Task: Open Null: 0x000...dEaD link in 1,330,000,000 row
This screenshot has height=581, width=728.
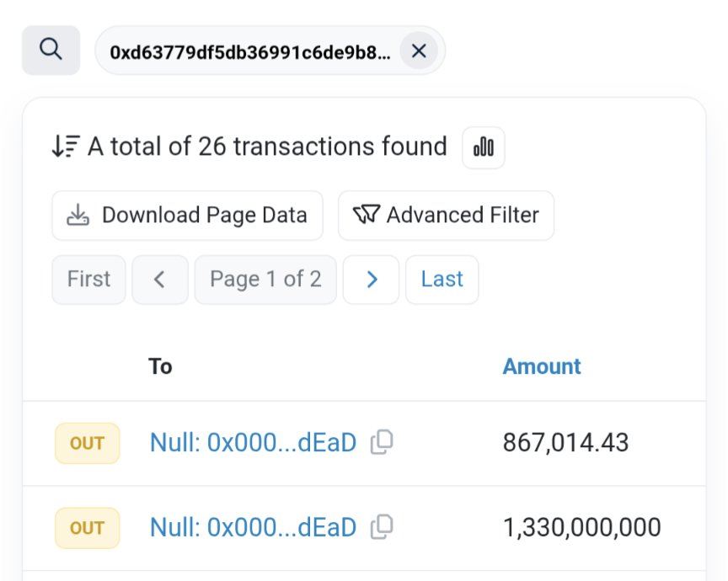Action: click(253, 528)
